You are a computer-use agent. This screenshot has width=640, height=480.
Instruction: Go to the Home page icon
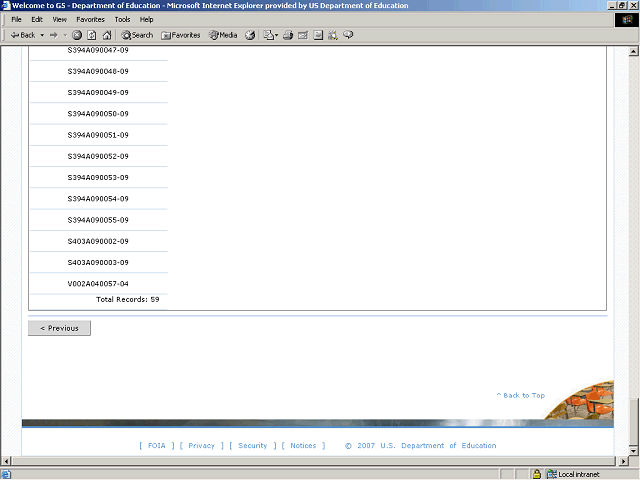point(107,35)
